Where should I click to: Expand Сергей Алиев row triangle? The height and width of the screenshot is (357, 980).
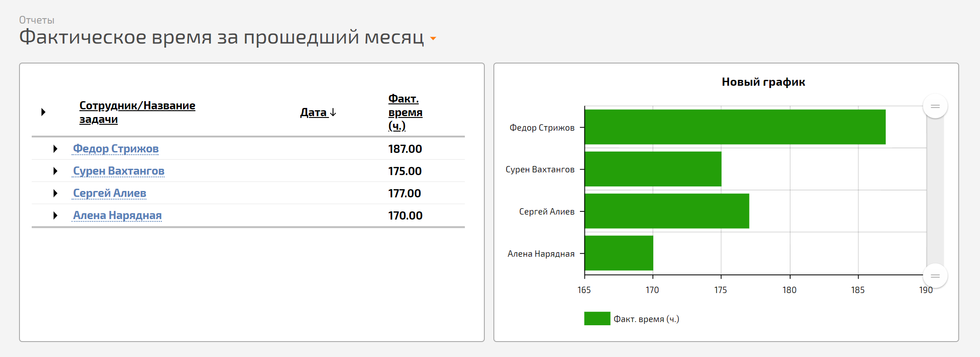point(55,193)
